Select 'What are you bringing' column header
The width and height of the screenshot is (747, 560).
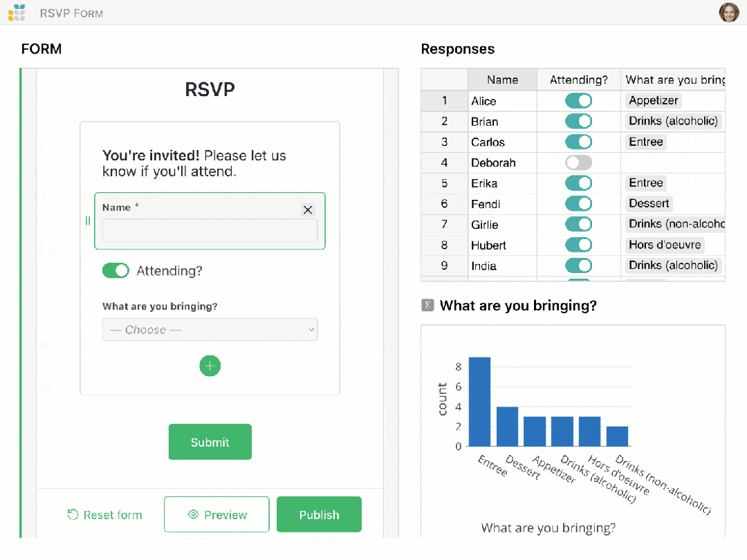click(673, 80)
